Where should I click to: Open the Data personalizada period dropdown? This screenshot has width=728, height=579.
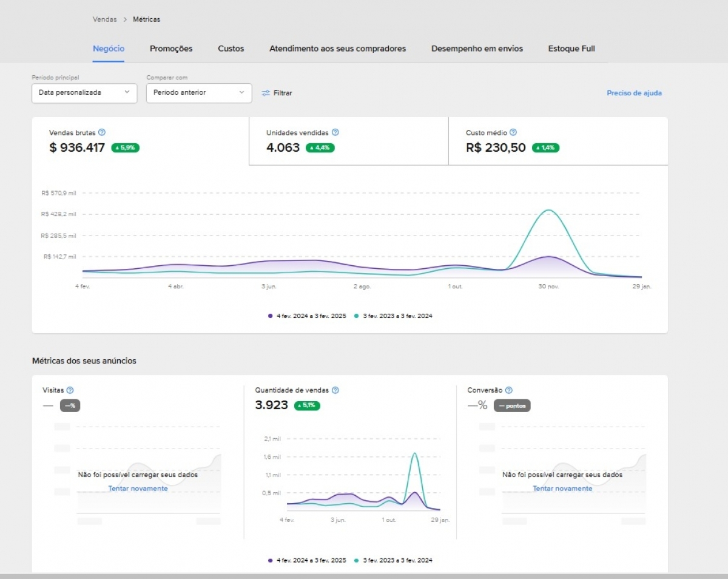tap(84, 93)
